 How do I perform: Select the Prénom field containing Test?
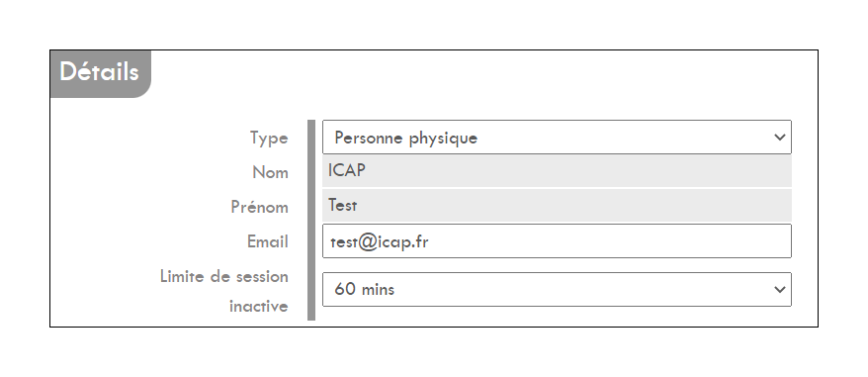coord(557,206)
